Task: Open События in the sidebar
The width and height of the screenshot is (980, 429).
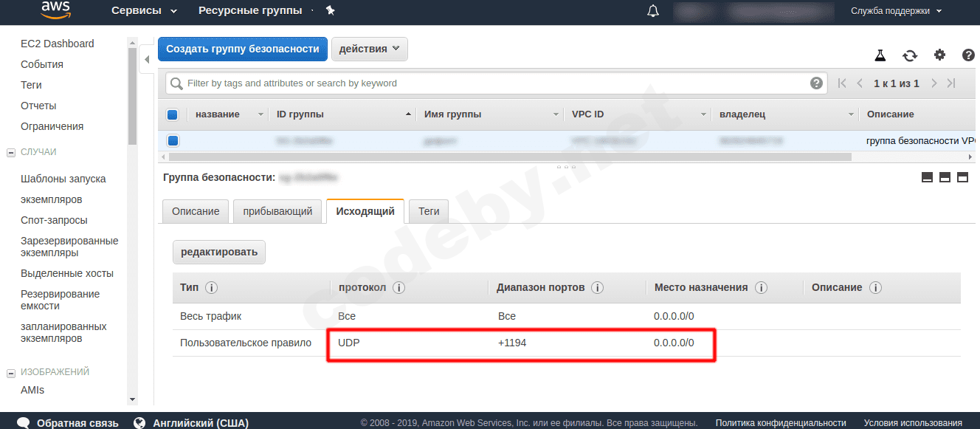Action: [42, 64]
